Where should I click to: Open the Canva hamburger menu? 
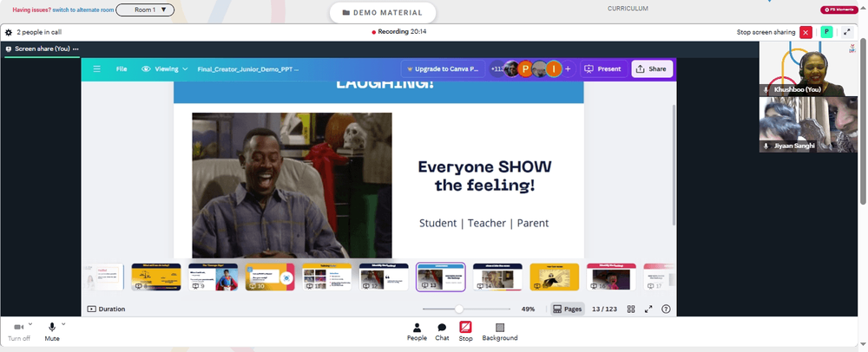(97, 69)
